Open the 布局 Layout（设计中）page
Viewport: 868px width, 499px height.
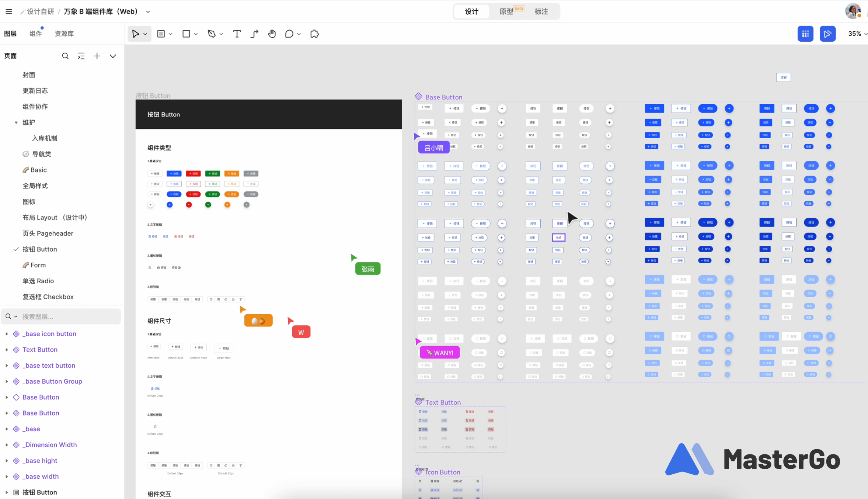55,218
